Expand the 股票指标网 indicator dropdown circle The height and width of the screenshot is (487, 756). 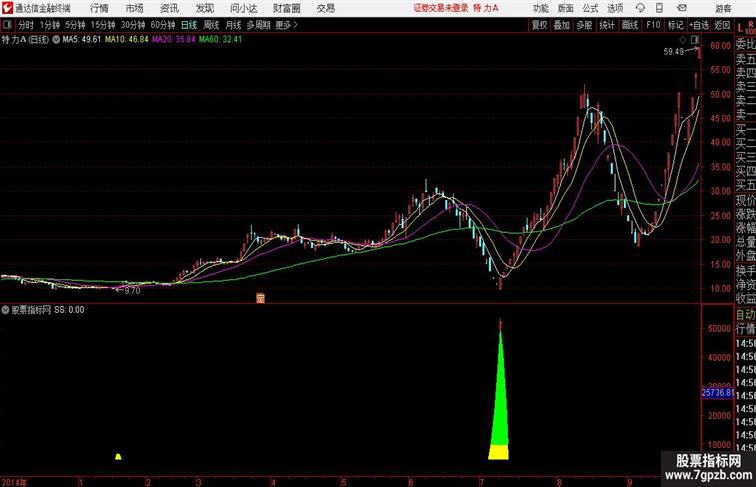point(5,310)
